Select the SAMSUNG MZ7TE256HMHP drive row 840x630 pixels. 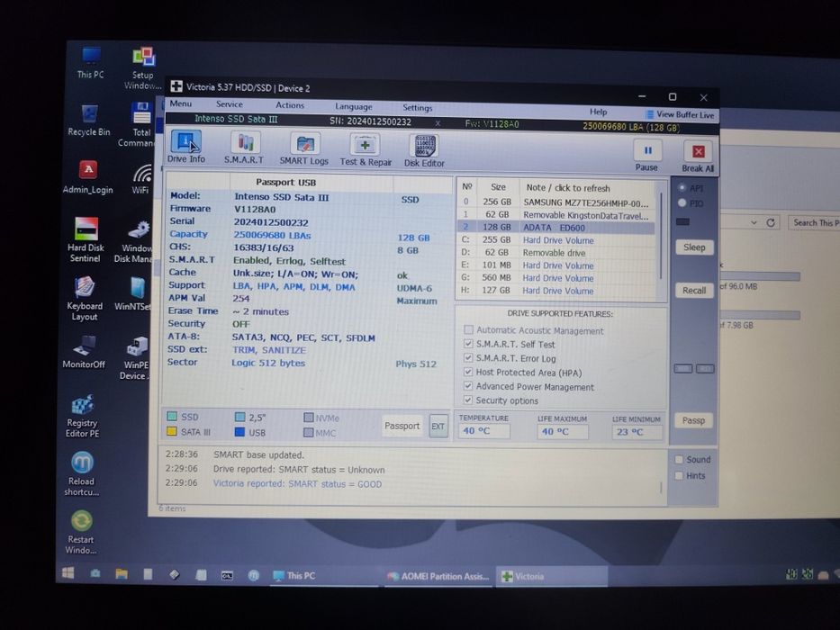pyautogui.click(x=556, y=202)
